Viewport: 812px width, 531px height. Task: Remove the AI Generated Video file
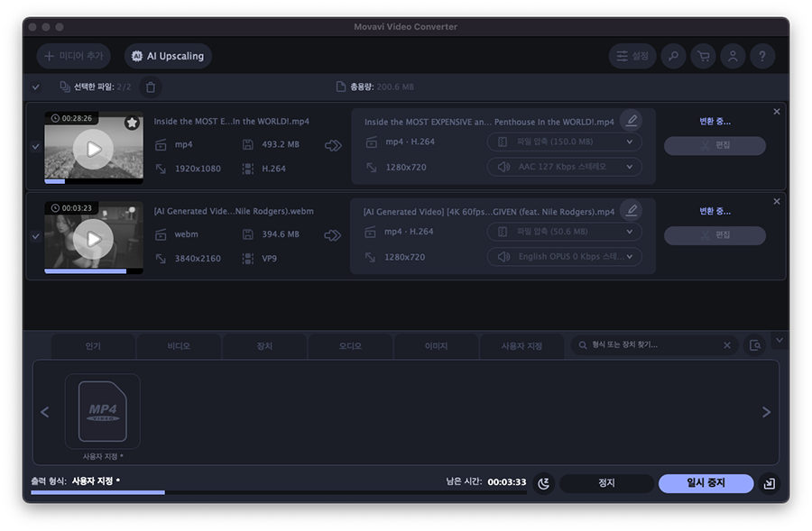tap(776, 201)
